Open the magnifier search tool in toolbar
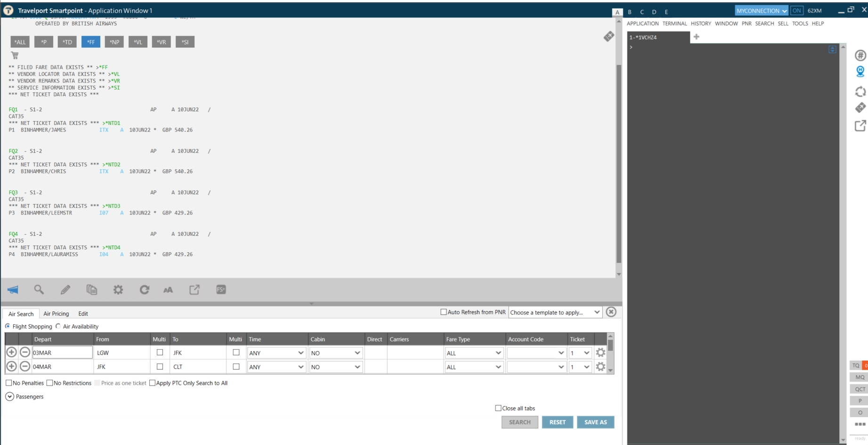 [39, 289]
